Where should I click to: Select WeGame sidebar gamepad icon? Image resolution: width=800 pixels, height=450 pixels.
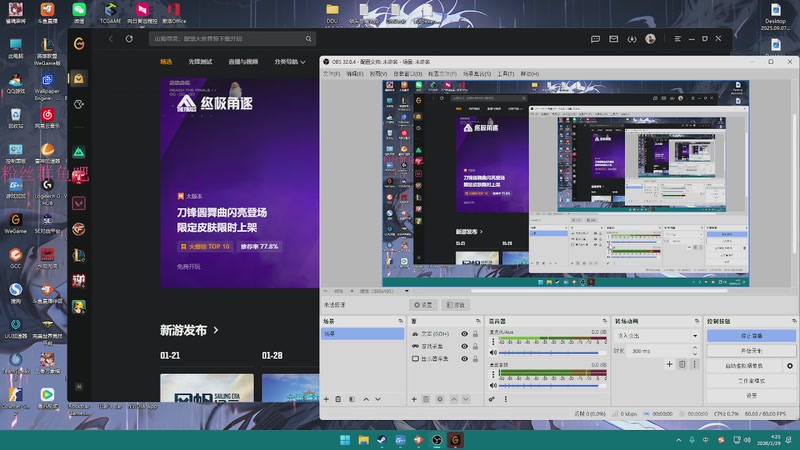(x=79, y=104)
